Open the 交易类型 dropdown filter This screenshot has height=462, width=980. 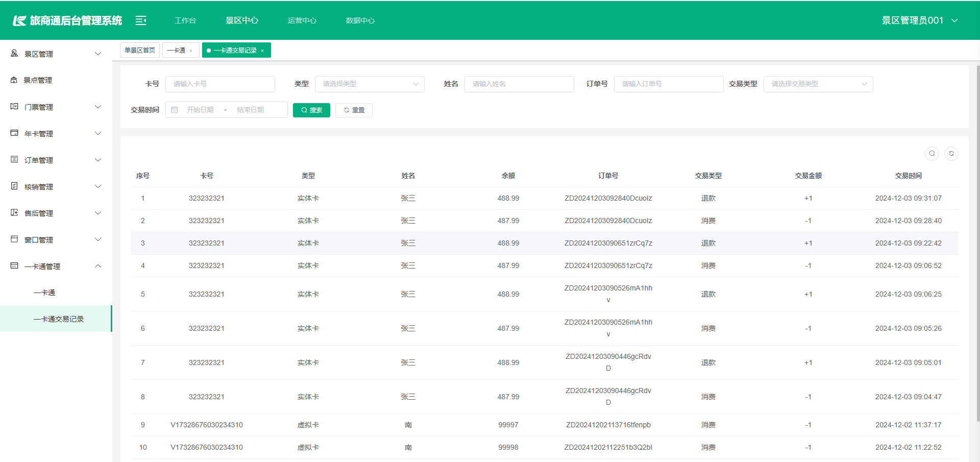tap(818, 84)
